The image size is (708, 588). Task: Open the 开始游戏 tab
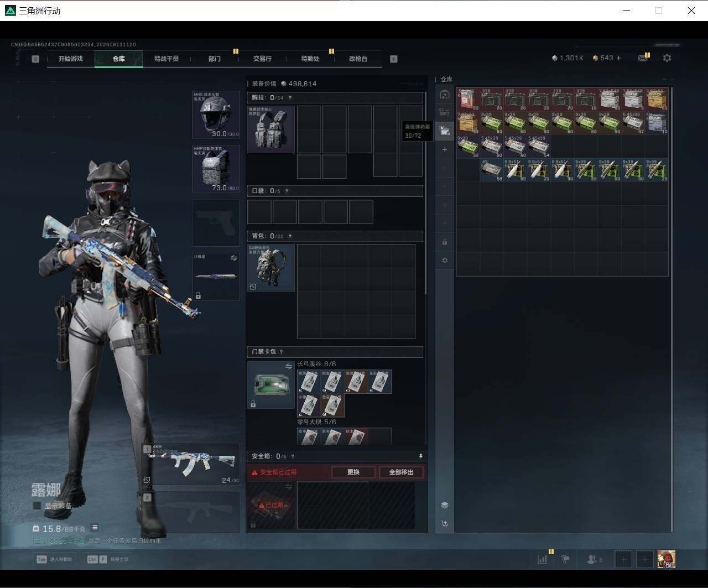(x=71, y=59)
